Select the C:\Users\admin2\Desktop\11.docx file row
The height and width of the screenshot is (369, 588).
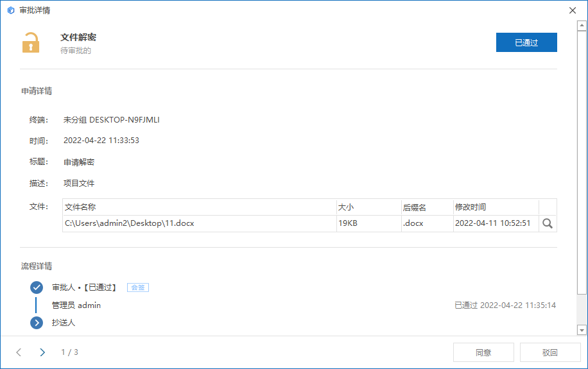[x=310, y=223]
